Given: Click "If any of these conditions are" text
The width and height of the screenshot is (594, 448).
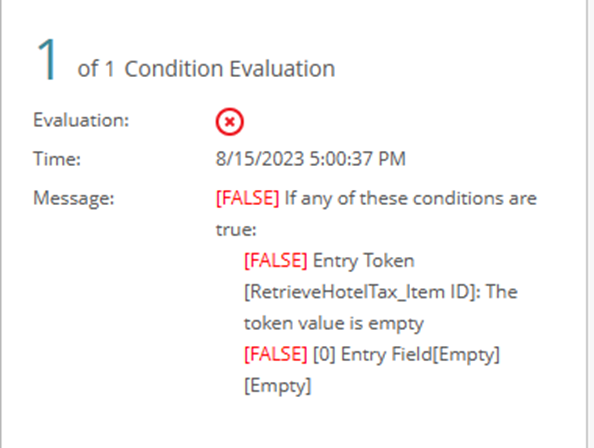Looking at the screenshot, I should pyautogui.click(x=411, y=198).
